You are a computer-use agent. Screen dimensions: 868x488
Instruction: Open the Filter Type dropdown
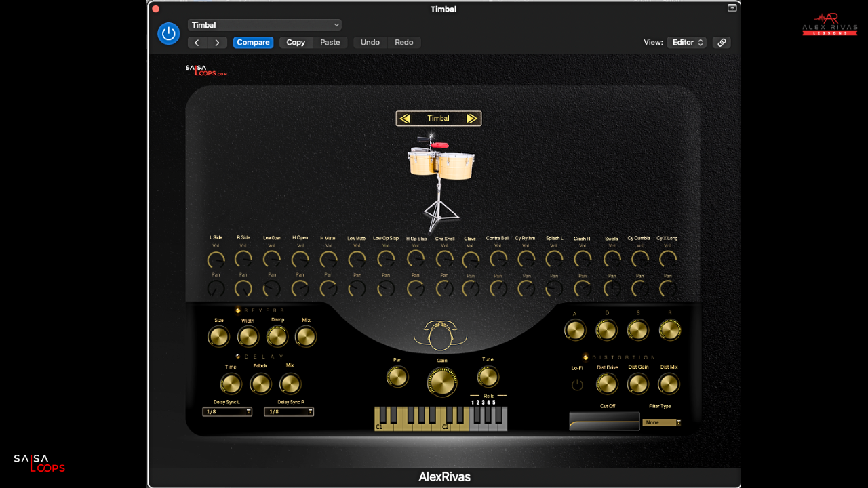661,422
